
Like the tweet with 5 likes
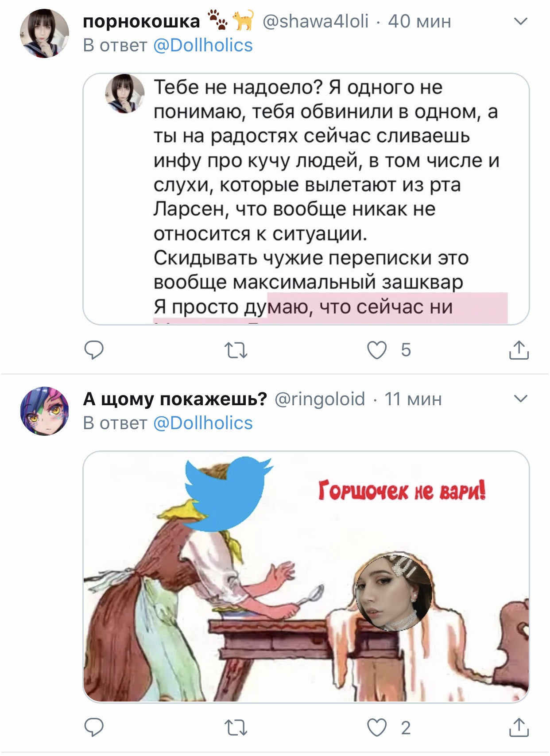377,350
